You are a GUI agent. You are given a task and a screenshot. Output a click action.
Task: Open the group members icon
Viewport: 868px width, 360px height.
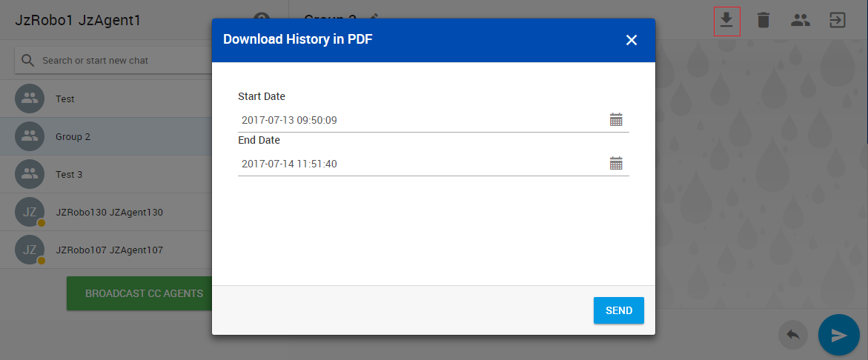pos(800,20)
